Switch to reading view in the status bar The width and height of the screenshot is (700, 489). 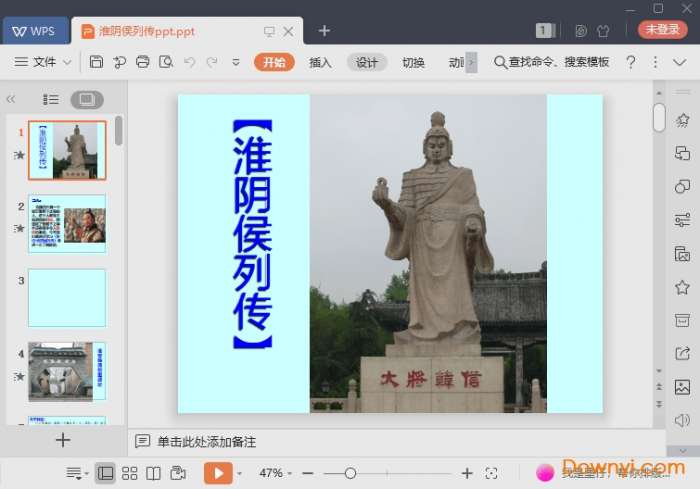point(153,473)
